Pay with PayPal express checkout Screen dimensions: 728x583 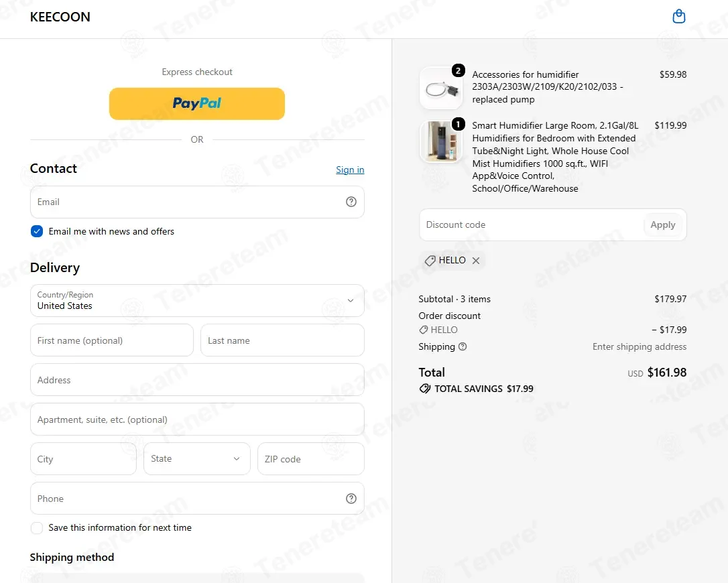pyautogui.click(x=197, y=103)
